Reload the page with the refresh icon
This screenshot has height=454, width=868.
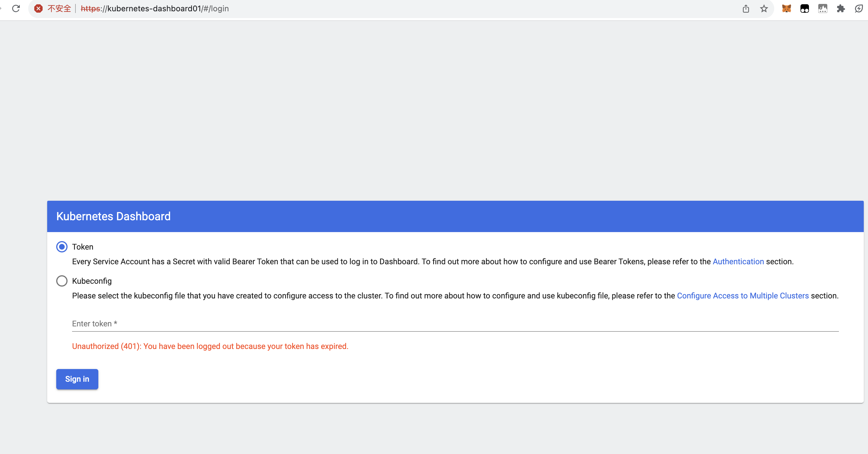[16, 8]
